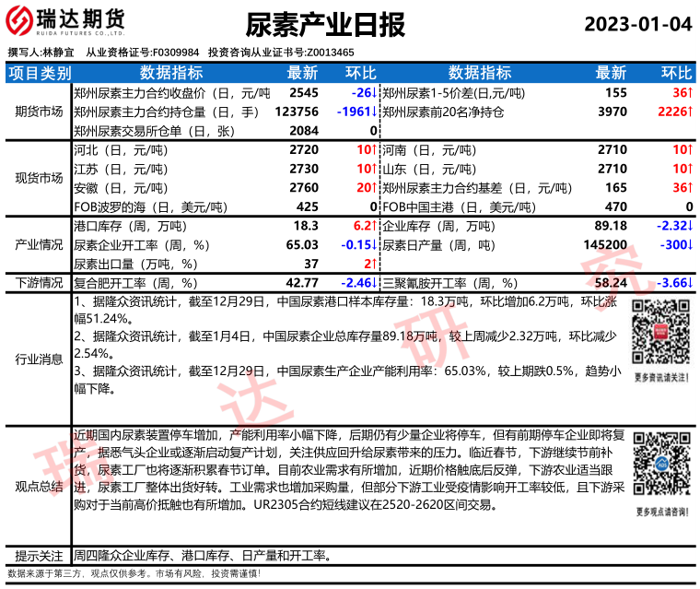The width and height of the screenshot is (700, 589).
Task: Select the 现货市场 row category
Action: [x=39, y=177]
